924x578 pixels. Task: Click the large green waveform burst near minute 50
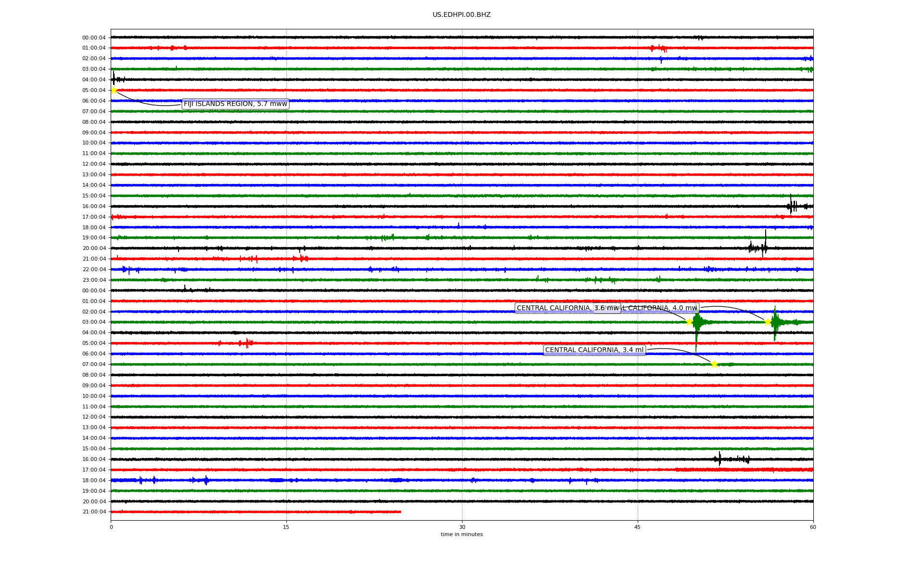pyautogui.click(x=696, y=323)
